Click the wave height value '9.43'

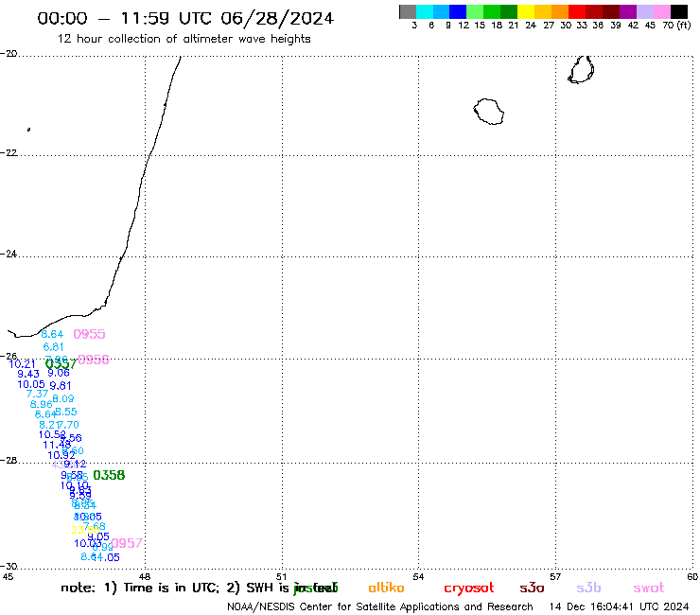[x=28, y=374]
